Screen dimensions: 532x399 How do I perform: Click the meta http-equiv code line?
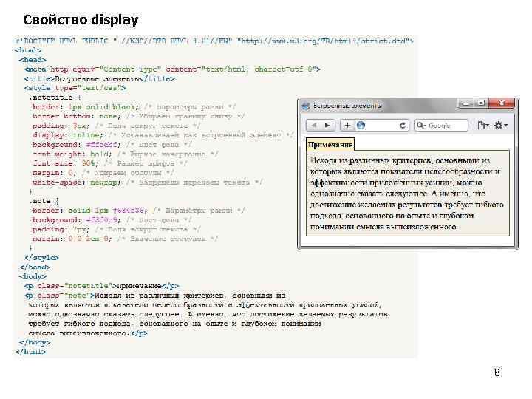[172, 69]
